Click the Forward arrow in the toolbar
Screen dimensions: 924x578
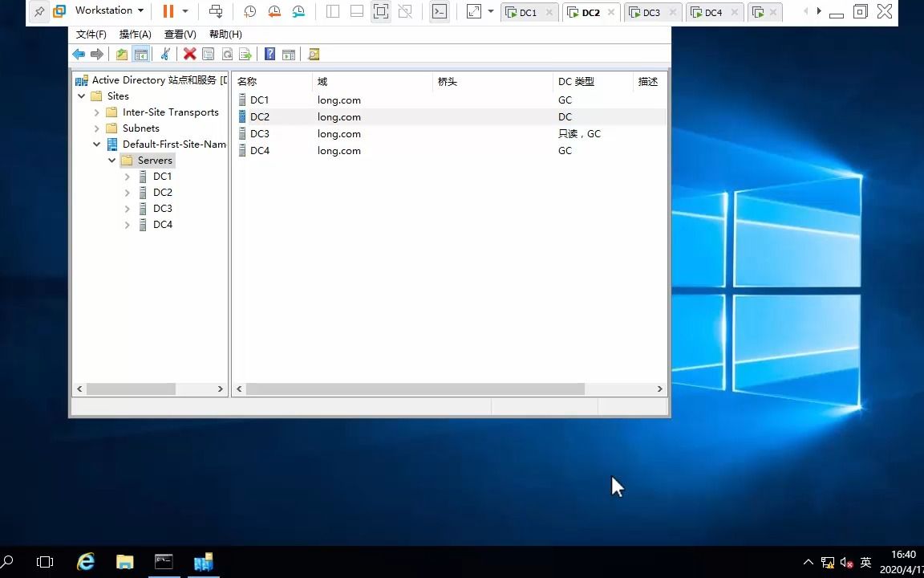[96, 55]
